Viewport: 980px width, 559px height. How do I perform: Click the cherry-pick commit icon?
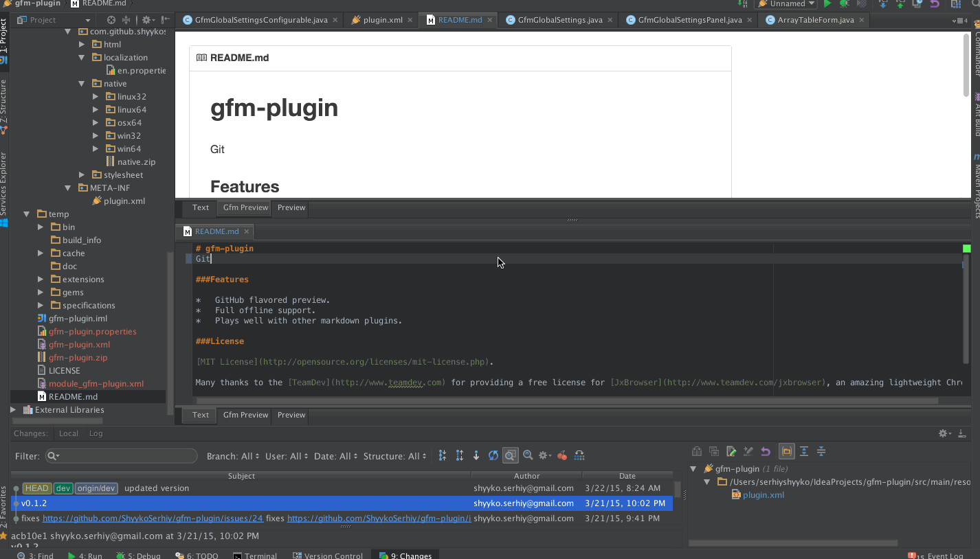tap(562, 455)
